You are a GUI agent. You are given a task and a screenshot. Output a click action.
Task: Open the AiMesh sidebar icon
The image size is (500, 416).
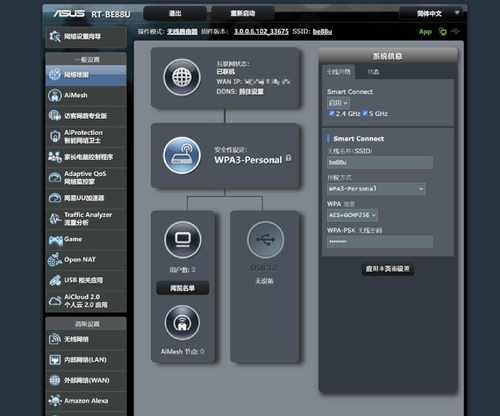click(x=55, y=95)
